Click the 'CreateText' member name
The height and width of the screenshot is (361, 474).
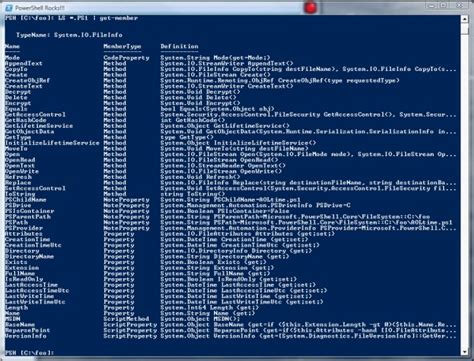pos(24,86)
